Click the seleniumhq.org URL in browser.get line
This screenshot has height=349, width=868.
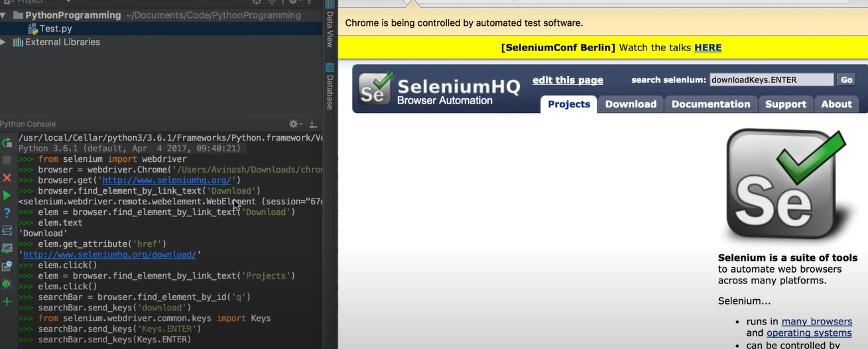166,180
